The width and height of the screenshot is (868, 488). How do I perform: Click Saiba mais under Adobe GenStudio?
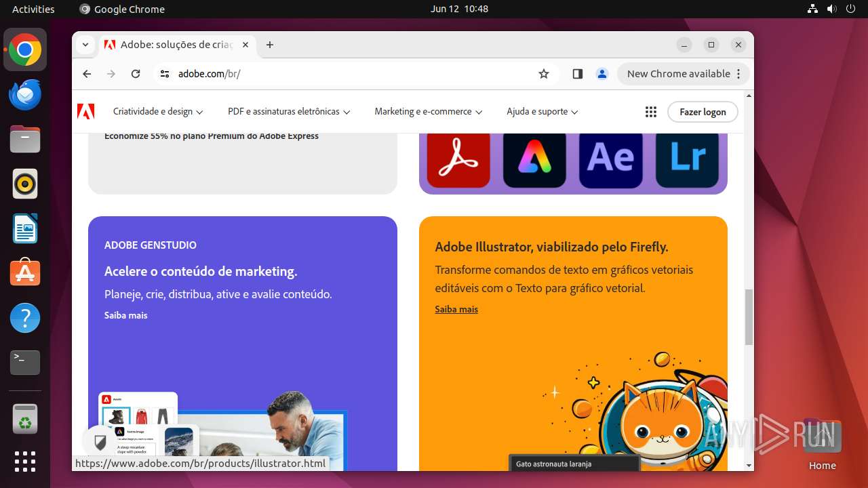coord(125,315)
